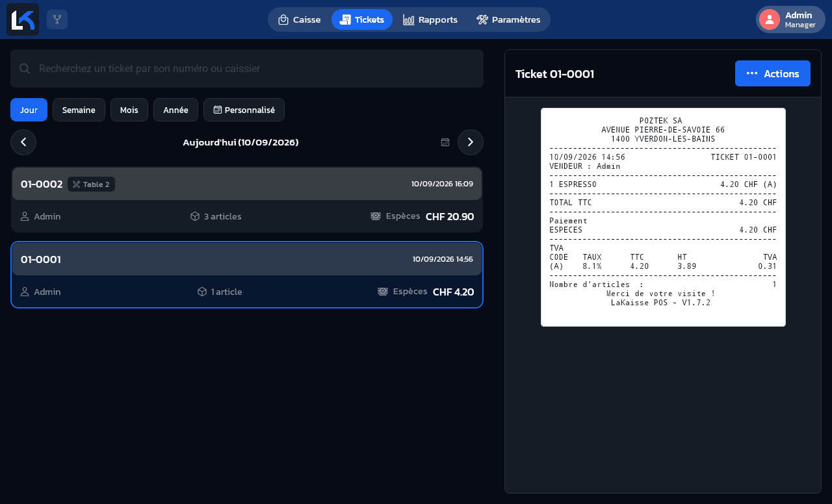Click the 1 article box icon

[202, 292]
